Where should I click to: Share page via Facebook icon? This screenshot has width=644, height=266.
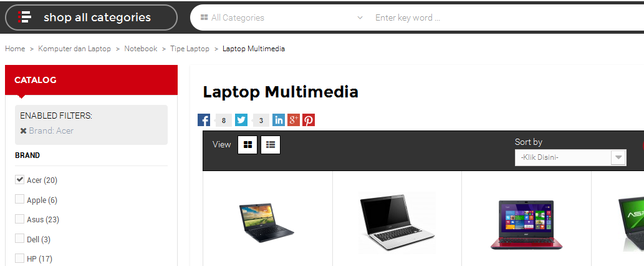(204, 120)
